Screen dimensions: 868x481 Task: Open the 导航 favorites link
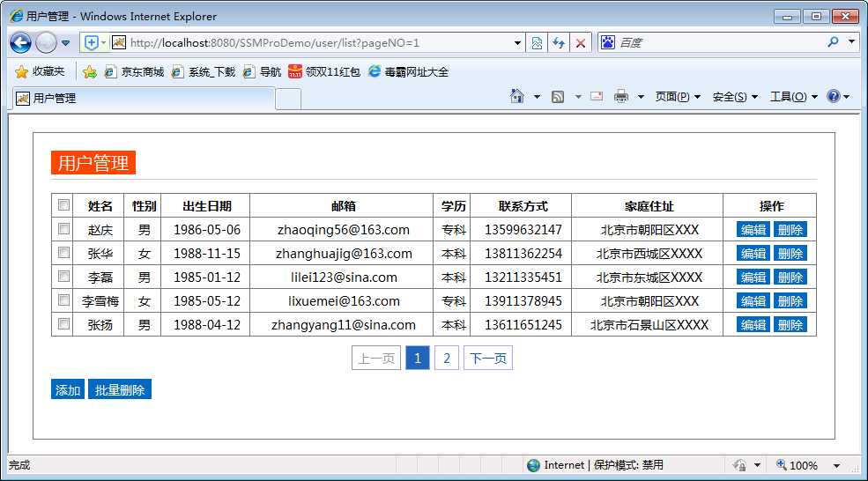pyautogui.click(x=263, y=72)
